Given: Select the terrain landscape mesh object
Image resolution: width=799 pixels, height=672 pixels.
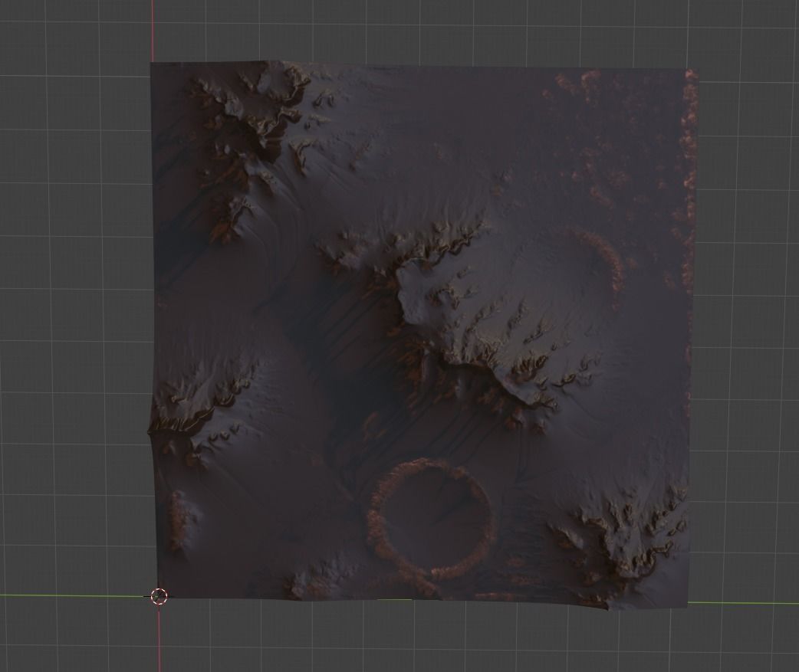Looking at the screenshot, I should pos(423,333).
